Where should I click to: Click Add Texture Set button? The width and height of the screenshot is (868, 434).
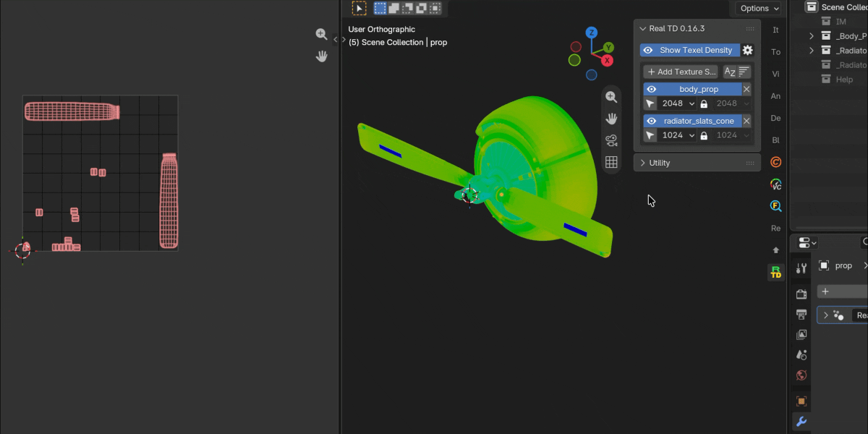681,72
